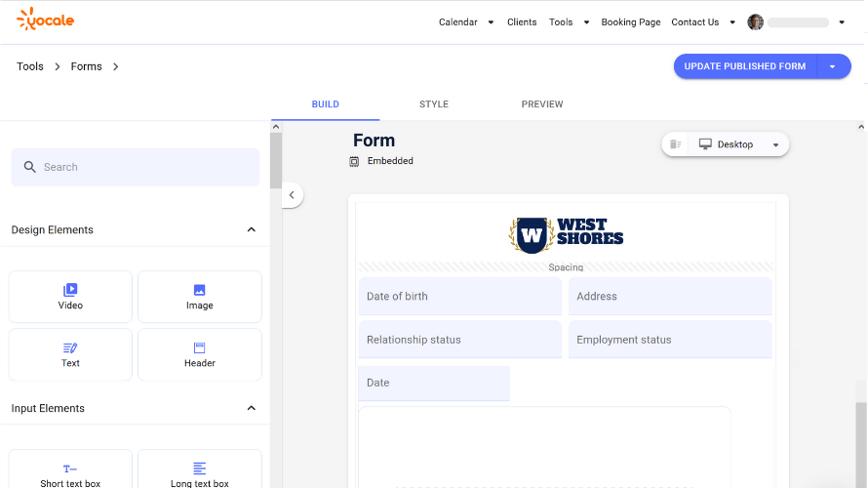868x488 pixels.
Task: Add a Long text box input
Action: [199, 469]
